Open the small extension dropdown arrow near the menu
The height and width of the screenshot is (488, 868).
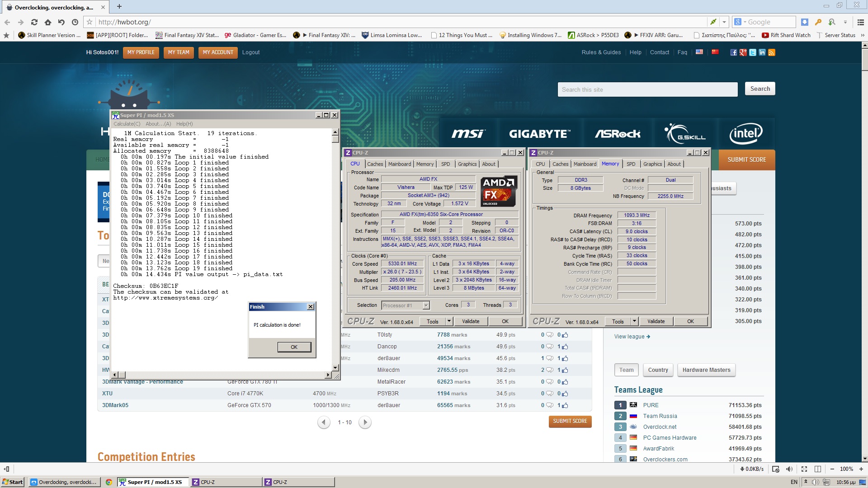pyautogui.click(x=845, y=22)
